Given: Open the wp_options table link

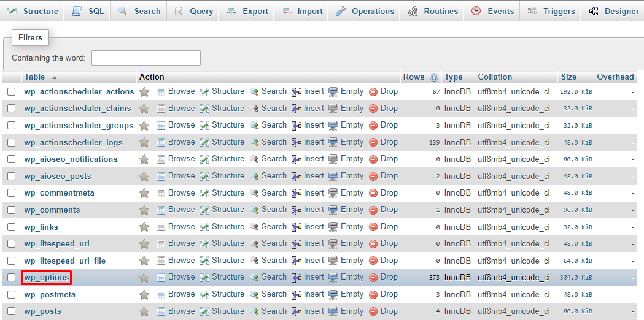Looking at the screenshot, I should (47, 278).
